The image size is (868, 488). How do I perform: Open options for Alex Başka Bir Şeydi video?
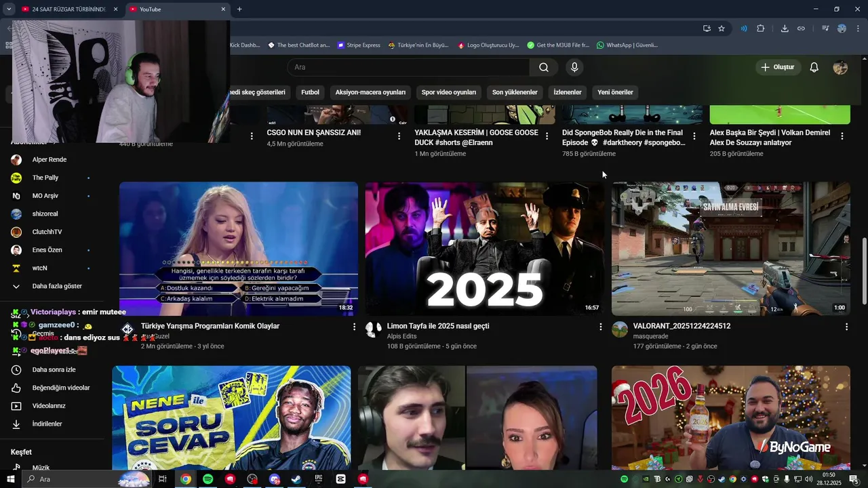(x=842, y=136)
